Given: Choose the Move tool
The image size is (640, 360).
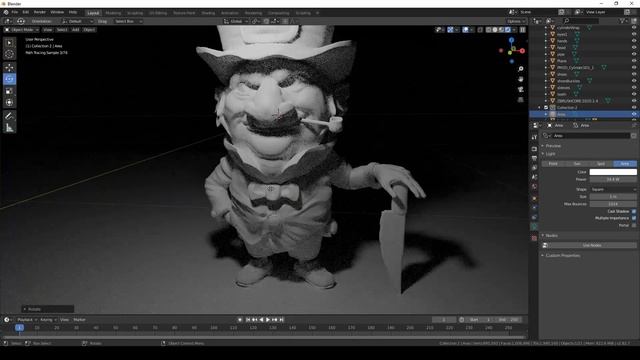Looking at the screenshot, I should coord(9,67).
